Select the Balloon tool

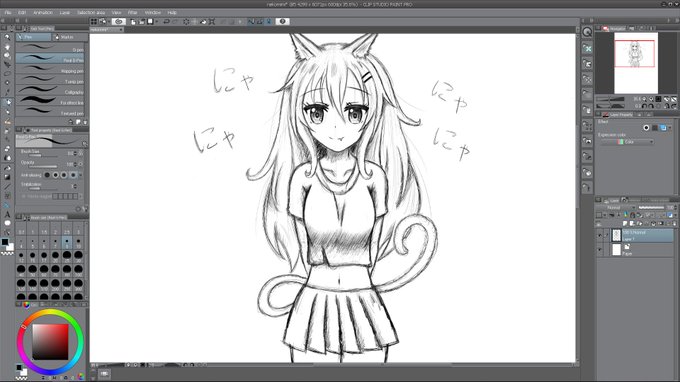(7, 223)
